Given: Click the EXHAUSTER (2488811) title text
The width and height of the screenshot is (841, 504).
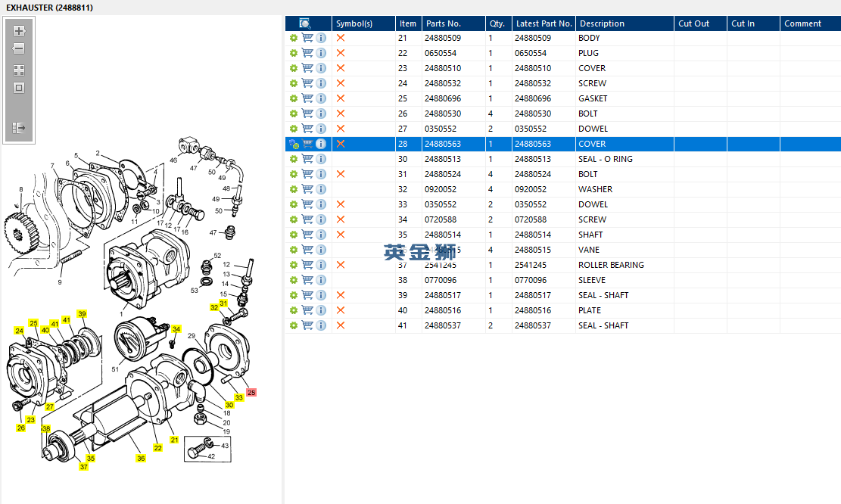Looking at the screenshot, I should pos(49,8).
